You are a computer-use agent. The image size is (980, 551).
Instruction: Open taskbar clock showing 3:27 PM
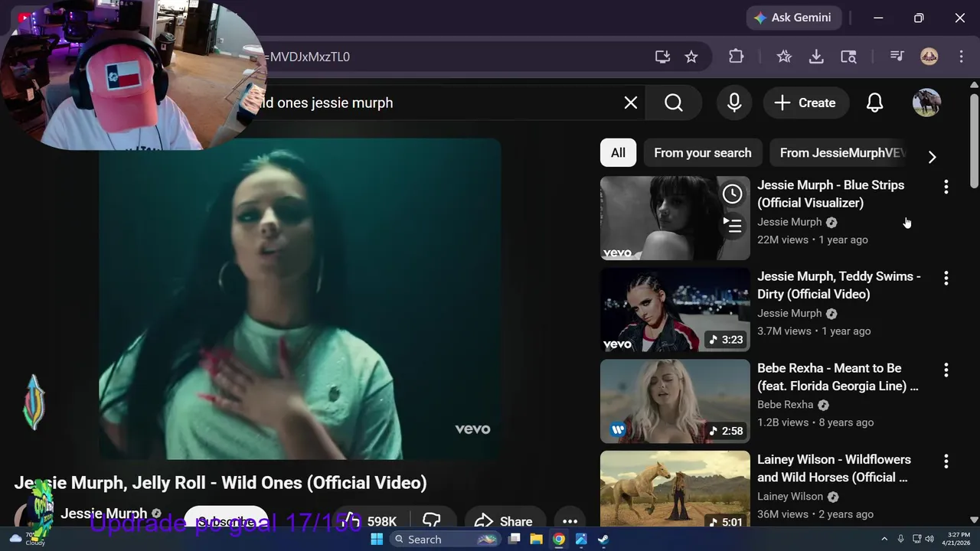[959, 539]
